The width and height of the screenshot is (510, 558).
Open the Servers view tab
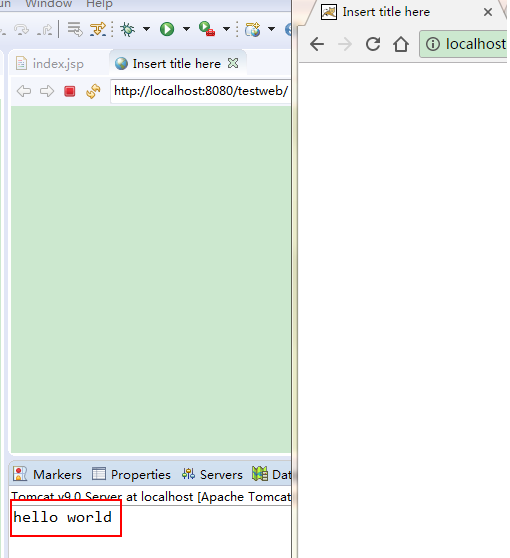click(x=212, y=474)
